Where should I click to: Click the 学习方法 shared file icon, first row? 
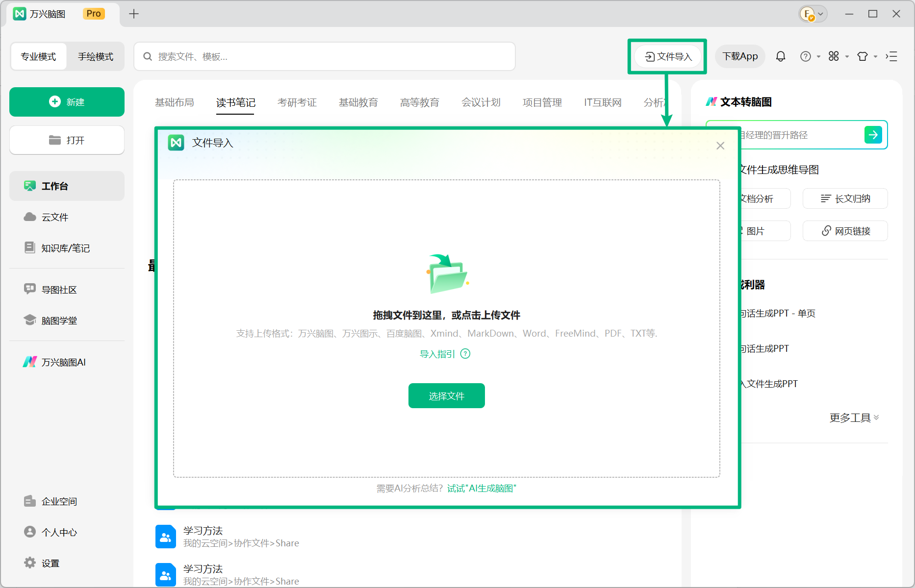pos(166,537)
